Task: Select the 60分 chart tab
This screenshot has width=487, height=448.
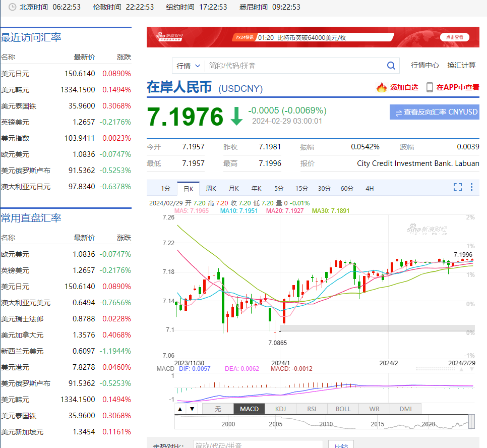Action: (x=347, y=188)
